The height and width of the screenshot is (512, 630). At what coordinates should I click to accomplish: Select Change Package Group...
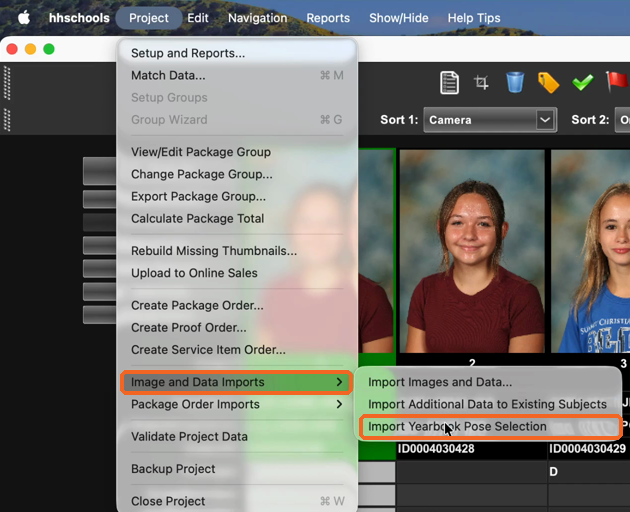[x=237, y=174]
